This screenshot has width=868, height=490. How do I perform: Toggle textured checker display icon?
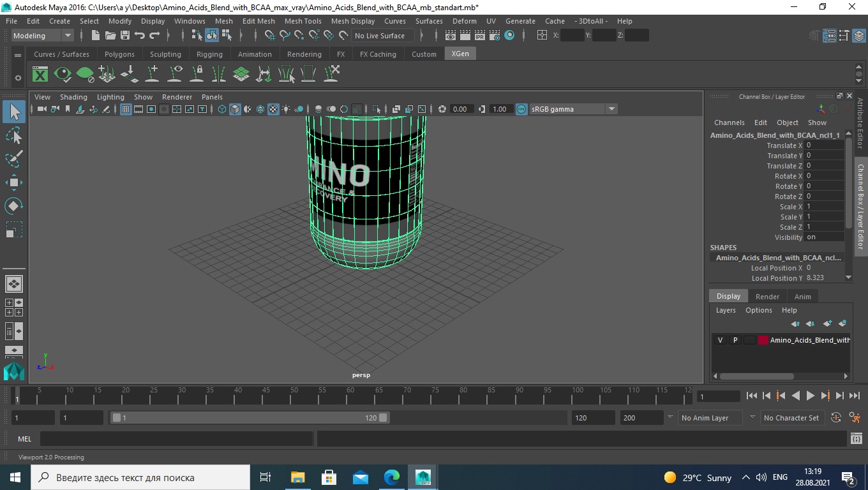coord(273,109)
